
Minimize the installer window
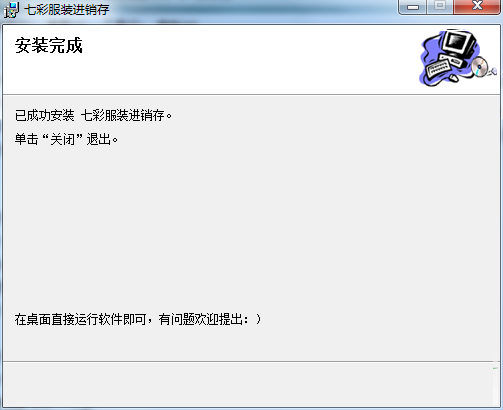point(413,6)
